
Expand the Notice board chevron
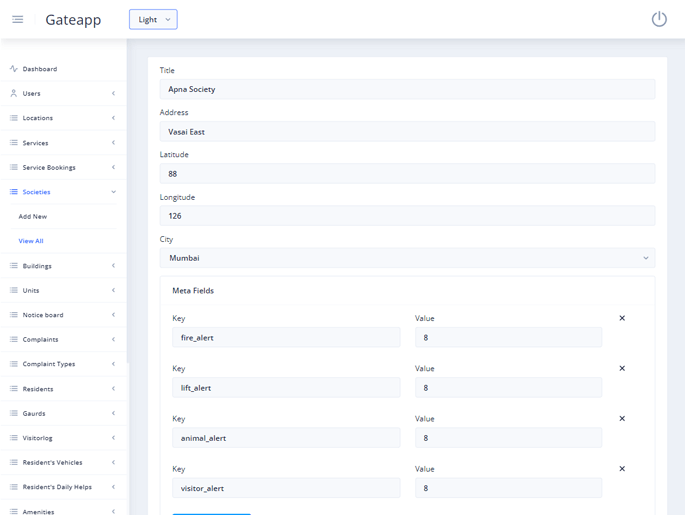[x=114, y=315]
